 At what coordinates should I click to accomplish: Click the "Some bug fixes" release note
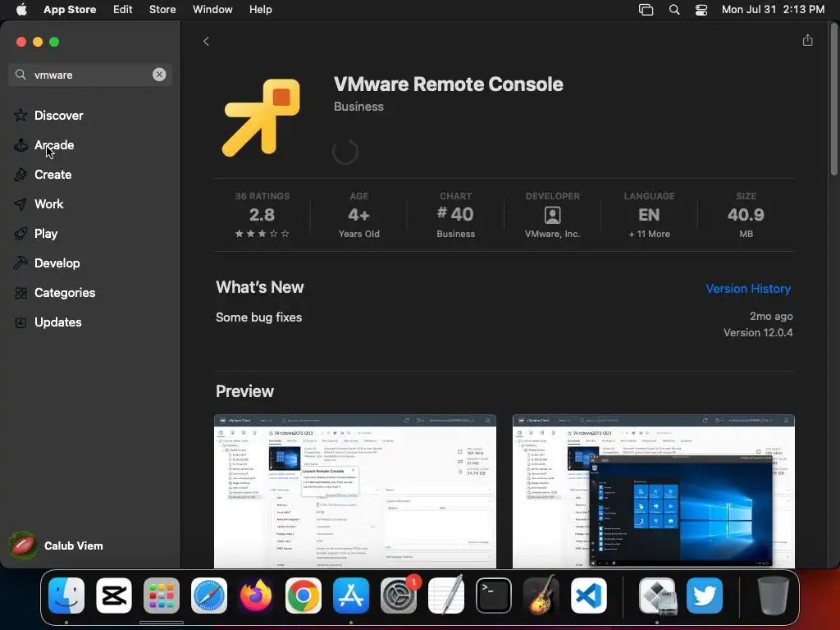tap(258, 317)
